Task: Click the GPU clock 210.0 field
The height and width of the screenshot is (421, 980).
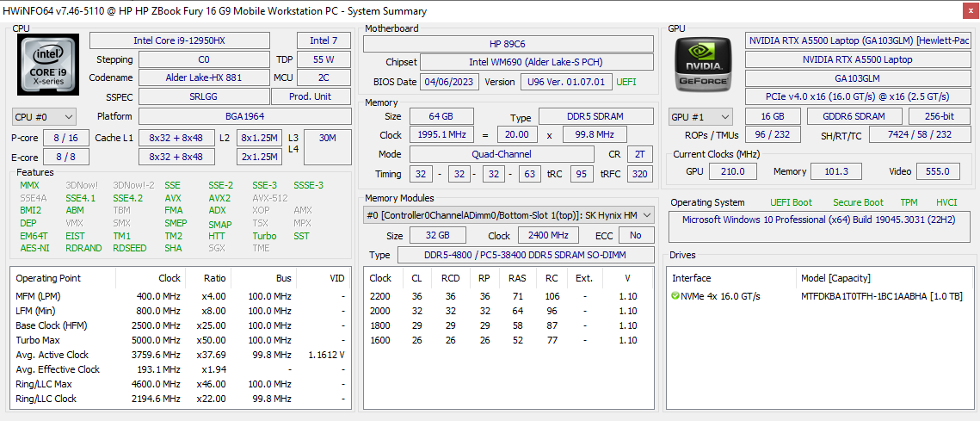Action: coord(732,171)
